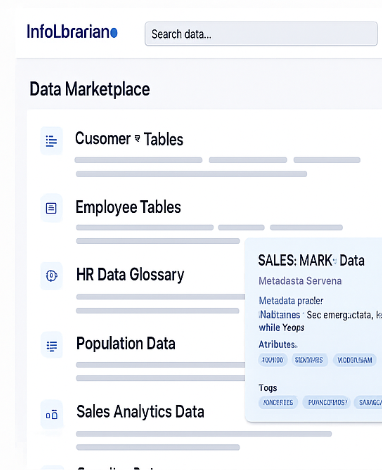Click the Search data input field

pyautogui.click(x=261, y=34)
